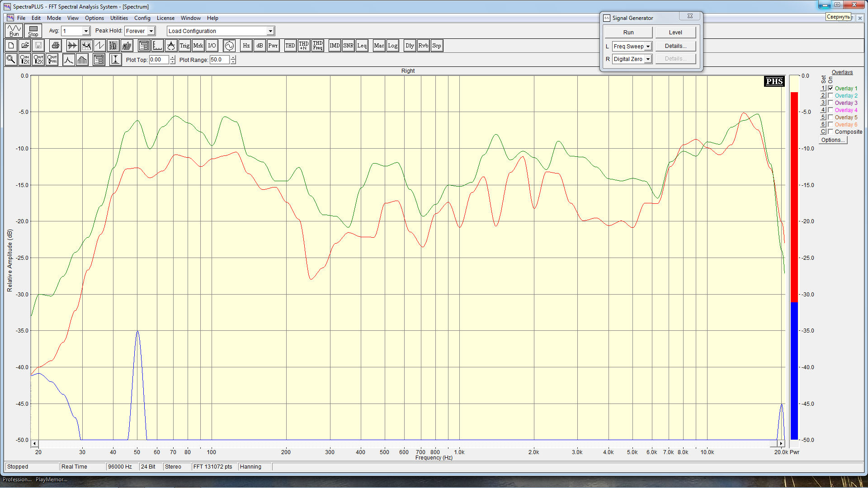Click the Zoom Out Full icon
Viewport: 868px width, 488px height.
(x=52, y=60)
